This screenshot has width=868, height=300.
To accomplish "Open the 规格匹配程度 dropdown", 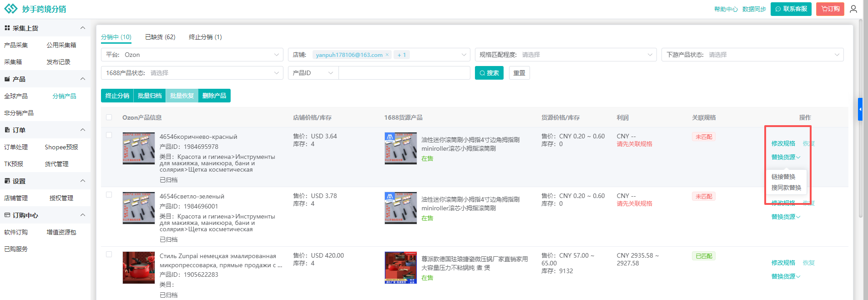I will coord(565,55).
